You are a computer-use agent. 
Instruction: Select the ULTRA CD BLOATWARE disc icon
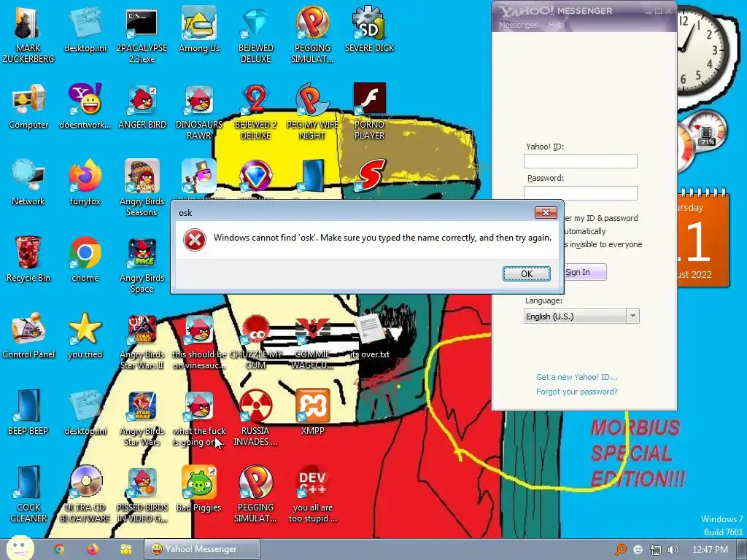click(85, 494)
